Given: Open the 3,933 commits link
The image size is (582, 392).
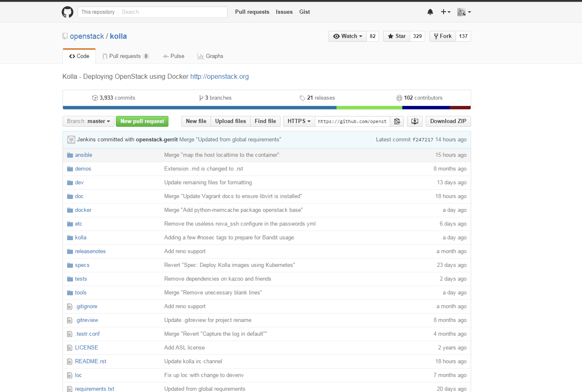Looking at the screenshot, I should click(114, 98).
